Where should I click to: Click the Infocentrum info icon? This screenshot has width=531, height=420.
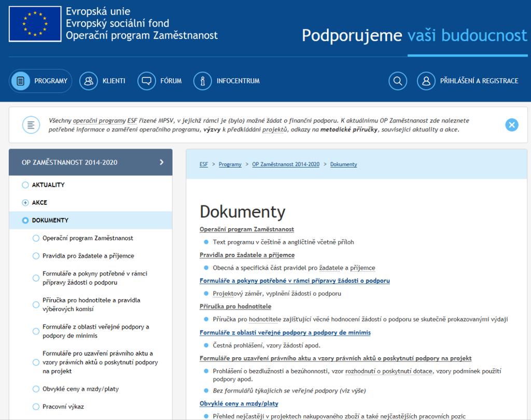[203, 81]
